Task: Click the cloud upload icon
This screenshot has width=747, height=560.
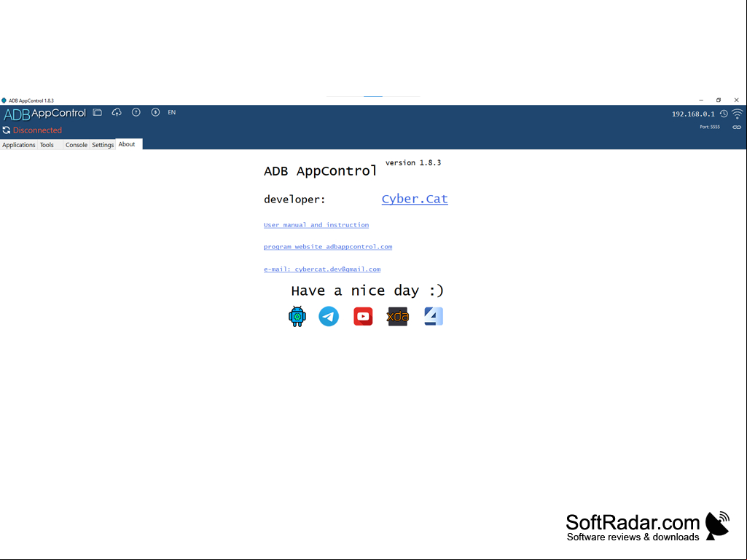Action: pyautogui.click(x=117, y=112)
